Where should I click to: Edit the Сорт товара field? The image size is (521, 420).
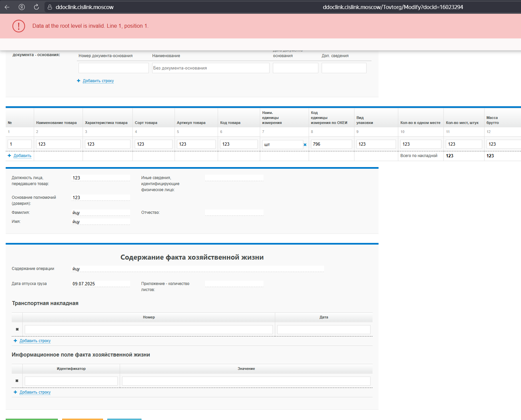(153, 144)
